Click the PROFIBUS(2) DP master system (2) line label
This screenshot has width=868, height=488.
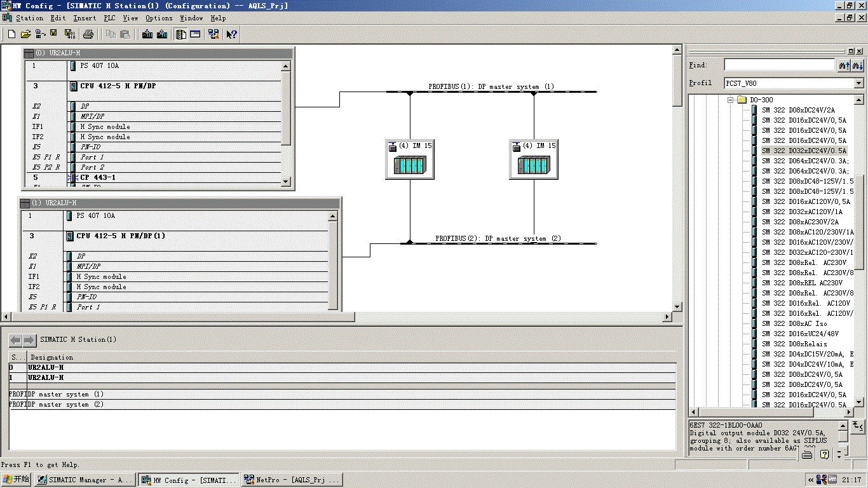[x=498, y=238]
